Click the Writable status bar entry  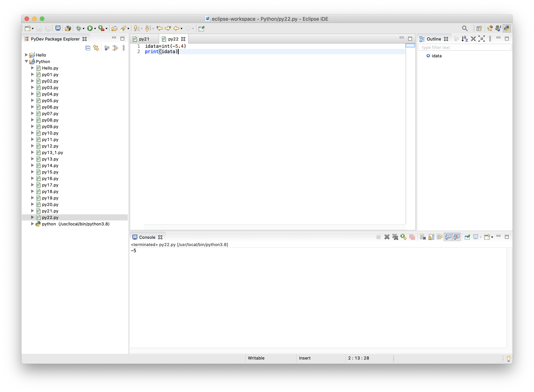256,358
